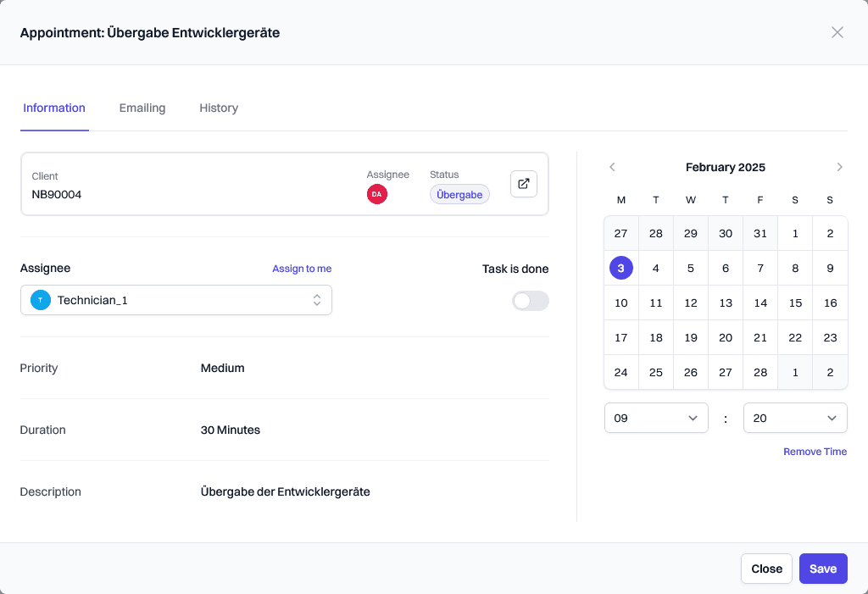The width and height of the screenshot is (868, 594).
Task: Switch to the Emailing tab
Action: [142, 108]
